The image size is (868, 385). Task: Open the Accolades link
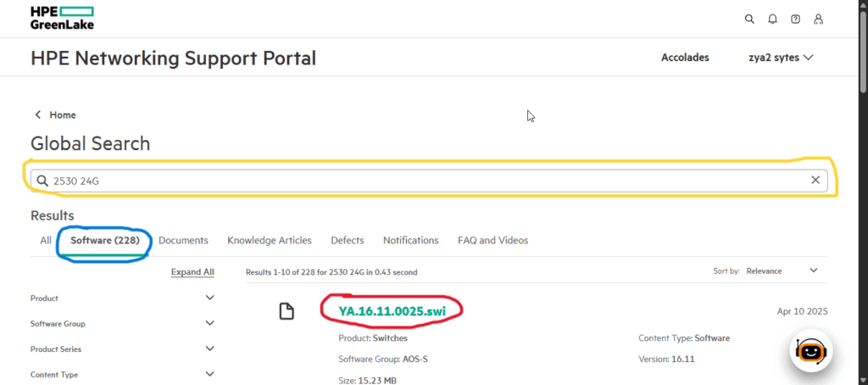[685, 58]
